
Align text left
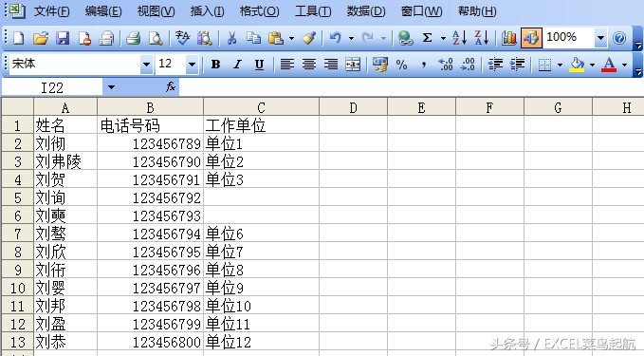pyautogui.click(x=286, y=65)
